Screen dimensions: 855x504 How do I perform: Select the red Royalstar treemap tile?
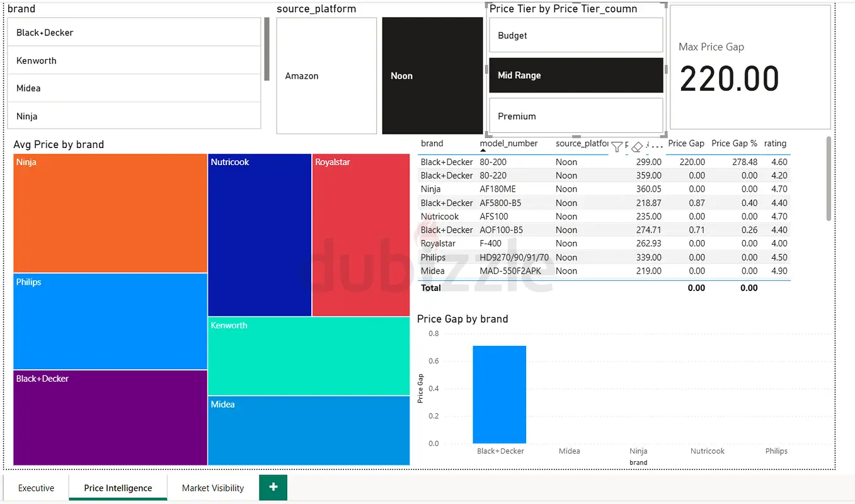[x=361, y=235]
